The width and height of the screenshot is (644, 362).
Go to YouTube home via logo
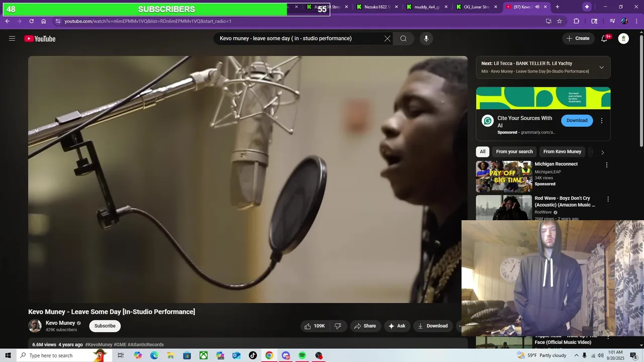(x=40, y=39)
